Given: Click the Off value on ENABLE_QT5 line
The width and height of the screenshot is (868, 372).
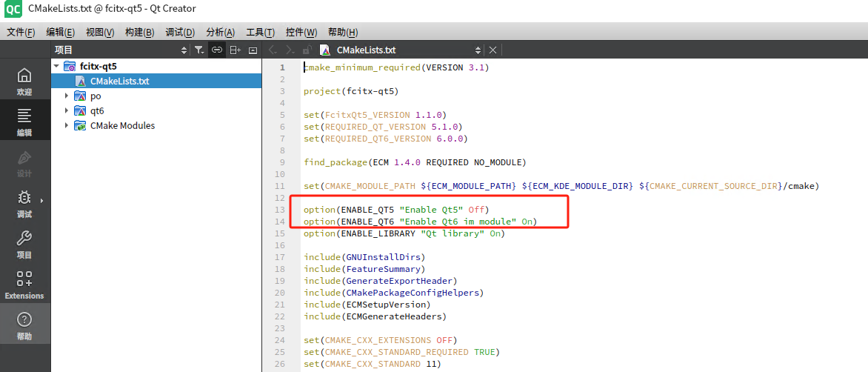Looking at the screenshot, I should pos(476,210).
